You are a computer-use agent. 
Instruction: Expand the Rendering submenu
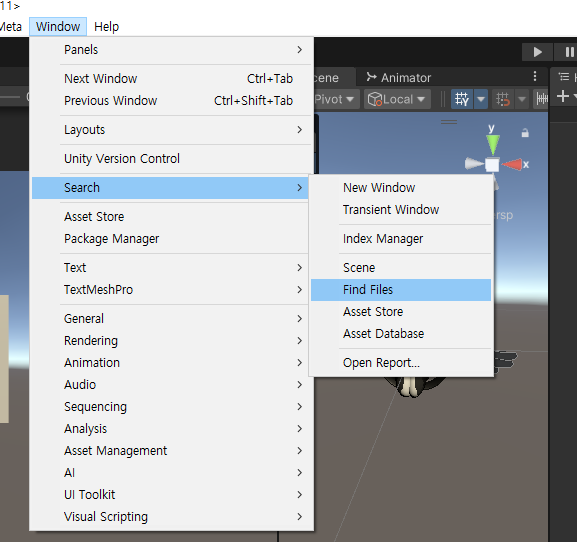[x=170, y=341]
